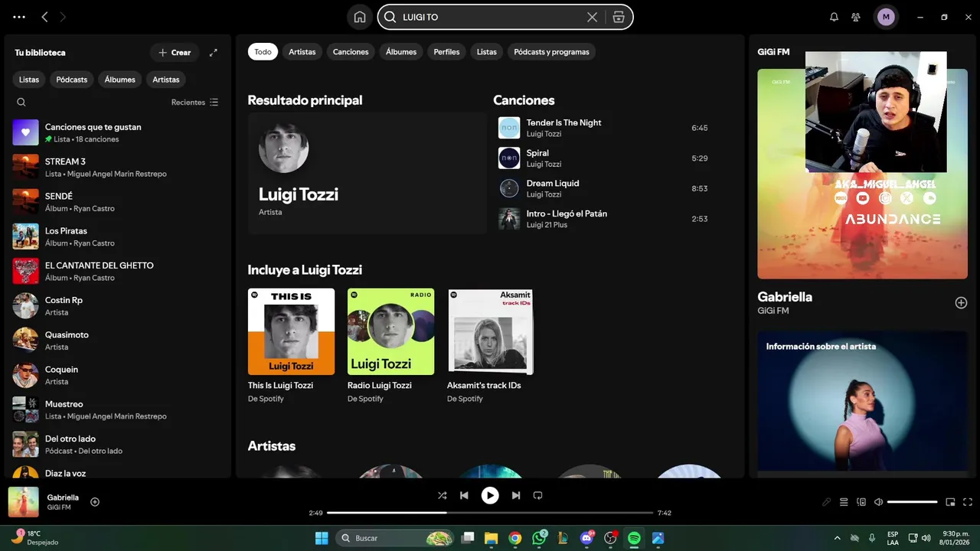Filter library by Artistas chip
Viewport: 980px width, 551px height.
(x=166, y=80)
